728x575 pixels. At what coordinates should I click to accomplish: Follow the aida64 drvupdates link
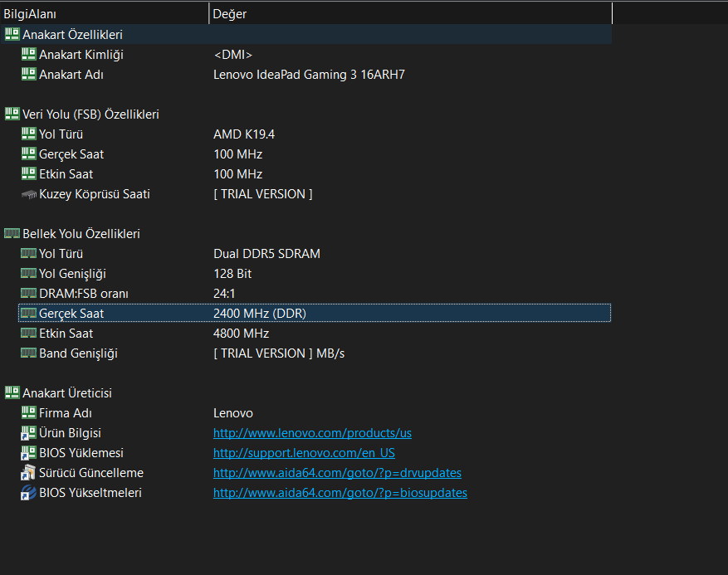click(x=337, y=473)
